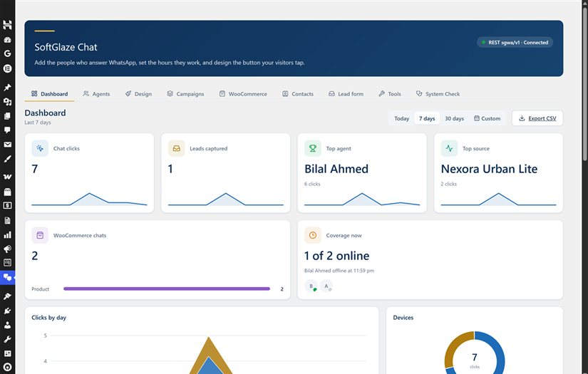Click the Export CSV button
This screenshot has height=374, width=588.
537,118
